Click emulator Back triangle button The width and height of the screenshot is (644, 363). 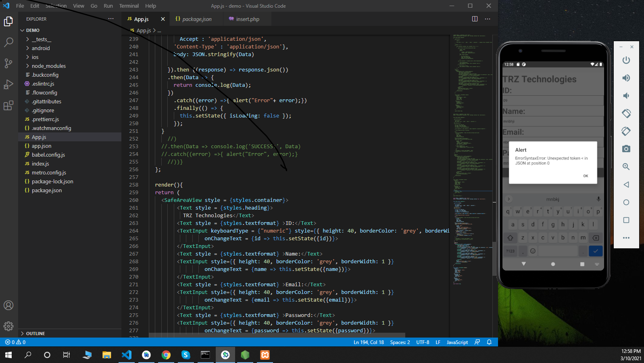tap(626, 185)
